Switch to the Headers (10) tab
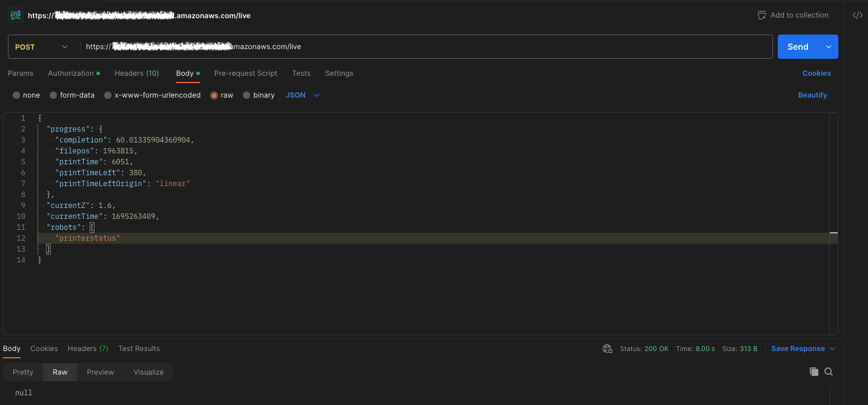 [x=136, y=73]
